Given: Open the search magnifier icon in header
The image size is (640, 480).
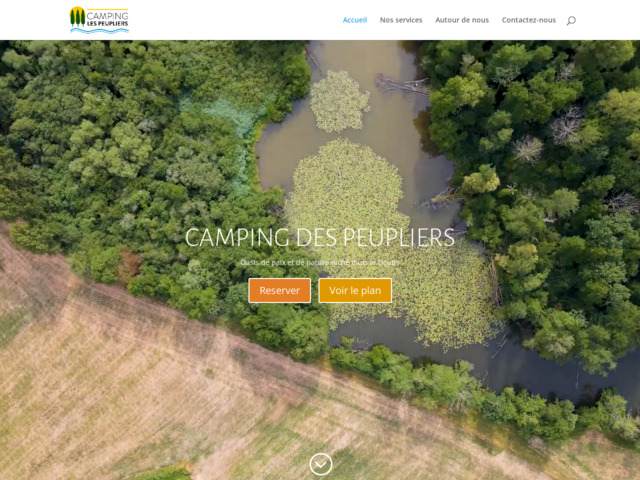Looking at the screenshot, I should point(571,20).
